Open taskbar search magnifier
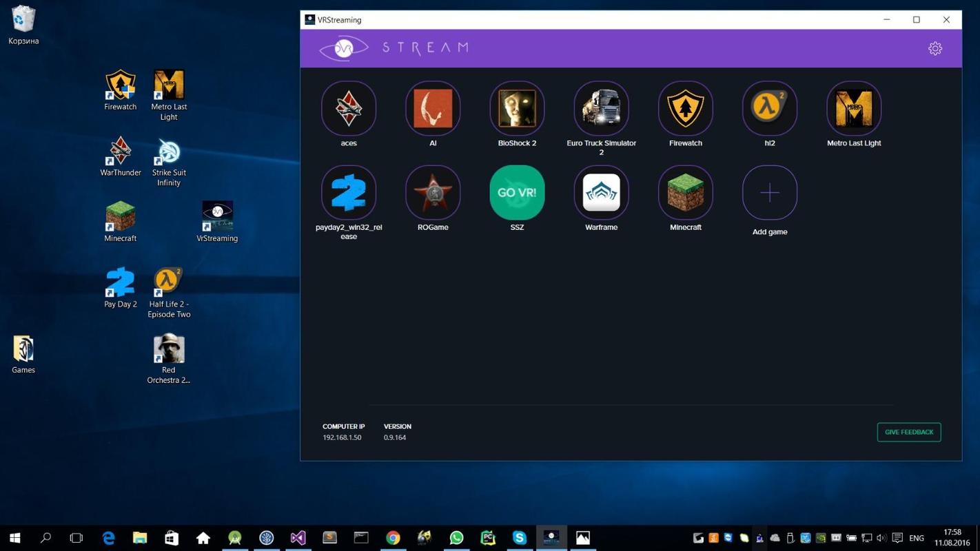Screen dimensions: 980x551 pos(45,538)
